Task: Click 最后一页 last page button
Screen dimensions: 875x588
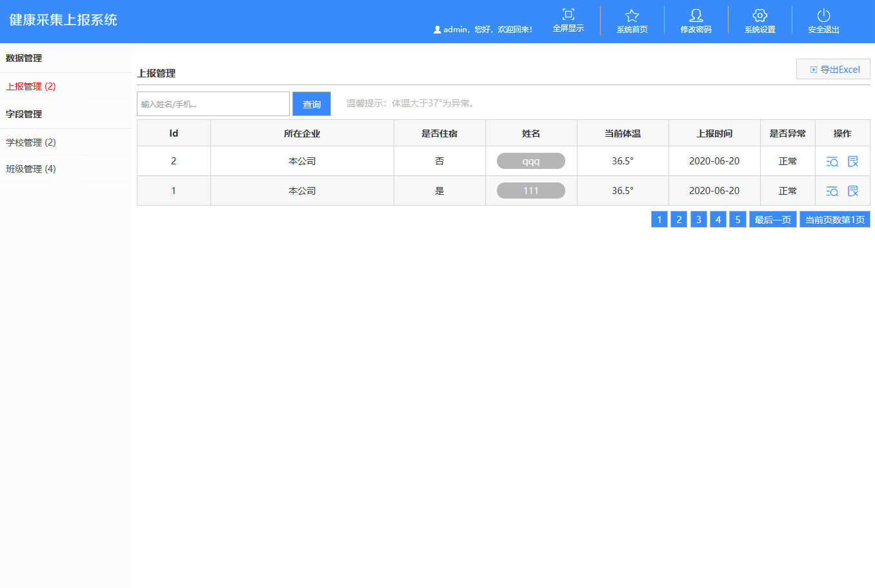Action: pos(772,220)
